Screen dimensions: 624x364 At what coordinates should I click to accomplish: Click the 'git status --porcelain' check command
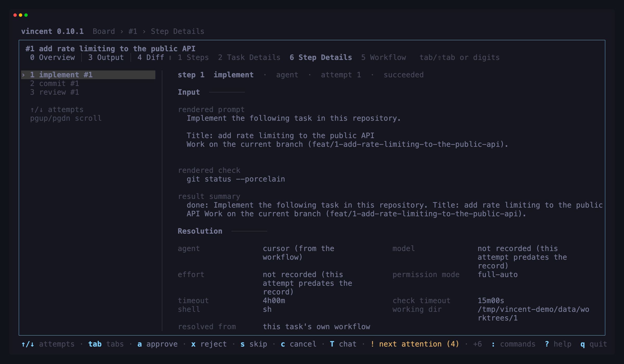pyautogui.click(x=236, y=179)
